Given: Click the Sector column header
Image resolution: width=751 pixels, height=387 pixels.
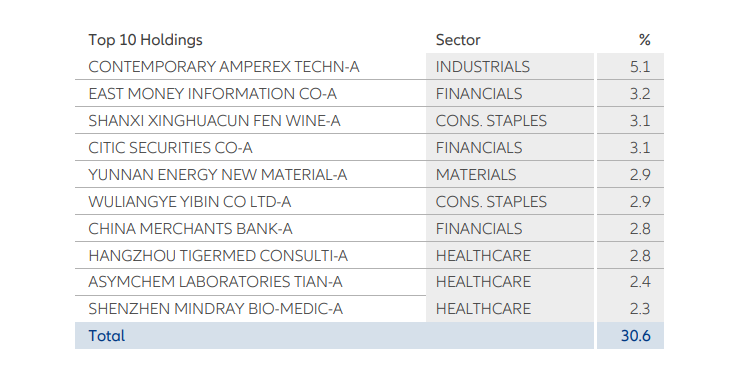Looking at the screenshot, I should pos(457,40).
